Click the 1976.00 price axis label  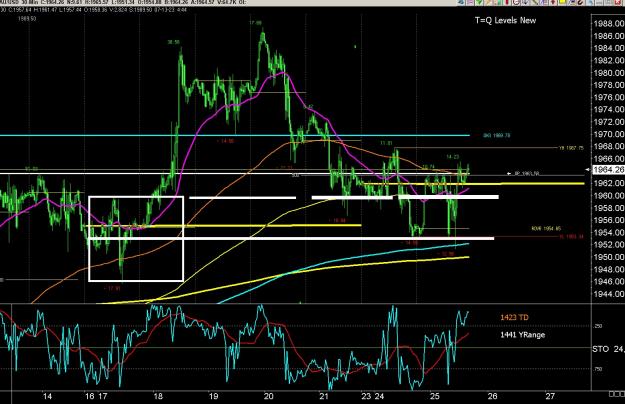tap(609, 97)
